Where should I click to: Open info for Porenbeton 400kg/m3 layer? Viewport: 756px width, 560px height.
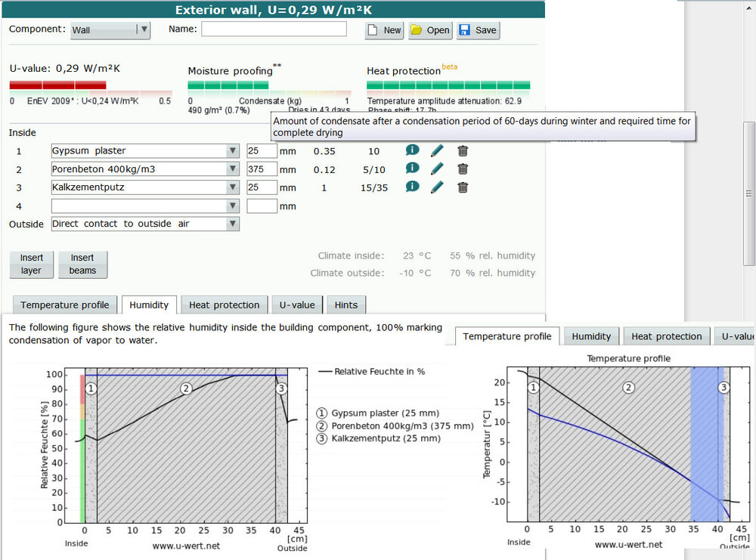click(x=412, y=169)
